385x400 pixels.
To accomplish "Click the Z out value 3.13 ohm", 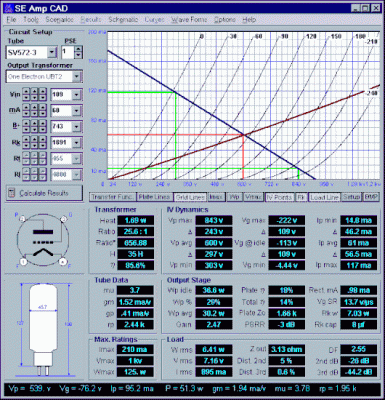I will [x=287, y=349].
